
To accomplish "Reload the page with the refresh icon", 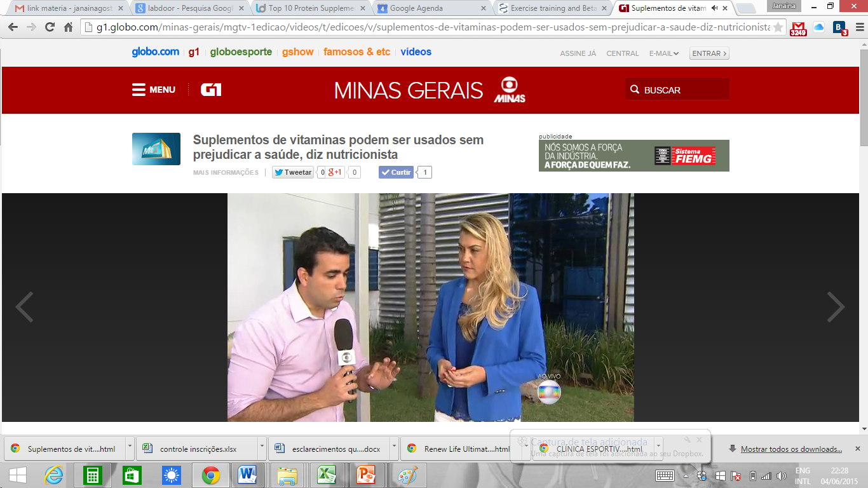I will 50,28.
